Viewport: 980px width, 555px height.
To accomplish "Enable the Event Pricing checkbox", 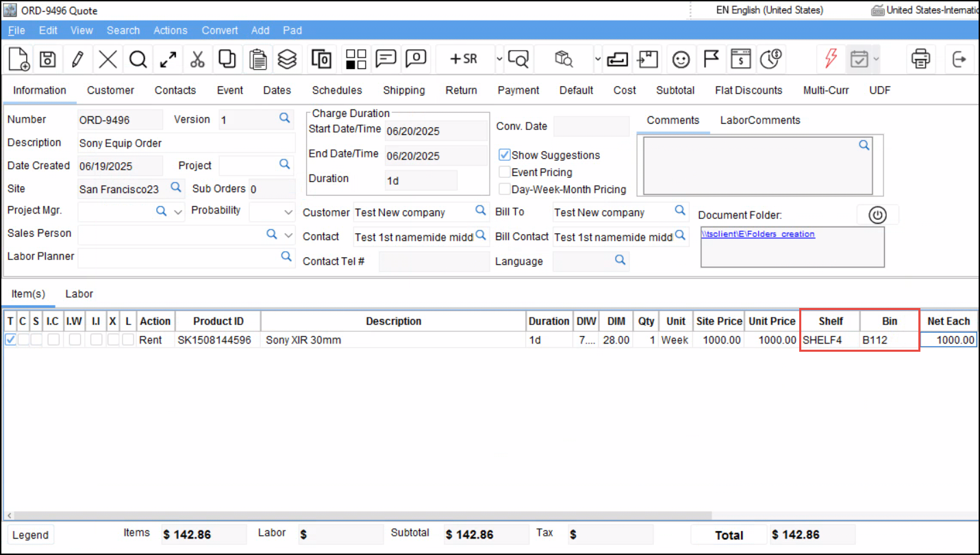I will coord(505,172).
